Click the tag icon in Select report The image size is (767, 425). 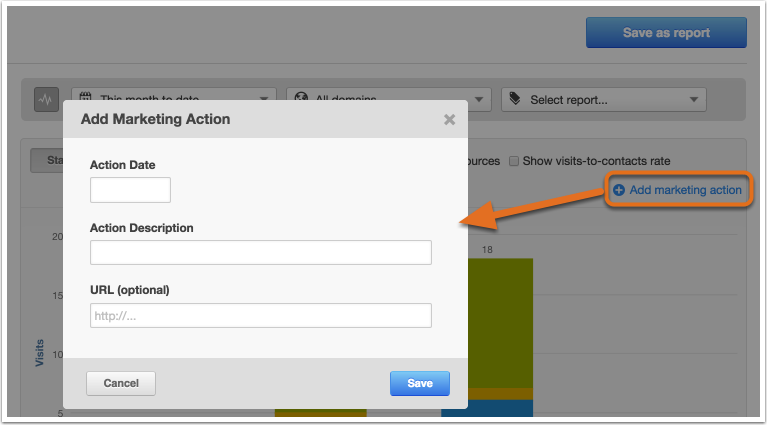tap(515, 99)
